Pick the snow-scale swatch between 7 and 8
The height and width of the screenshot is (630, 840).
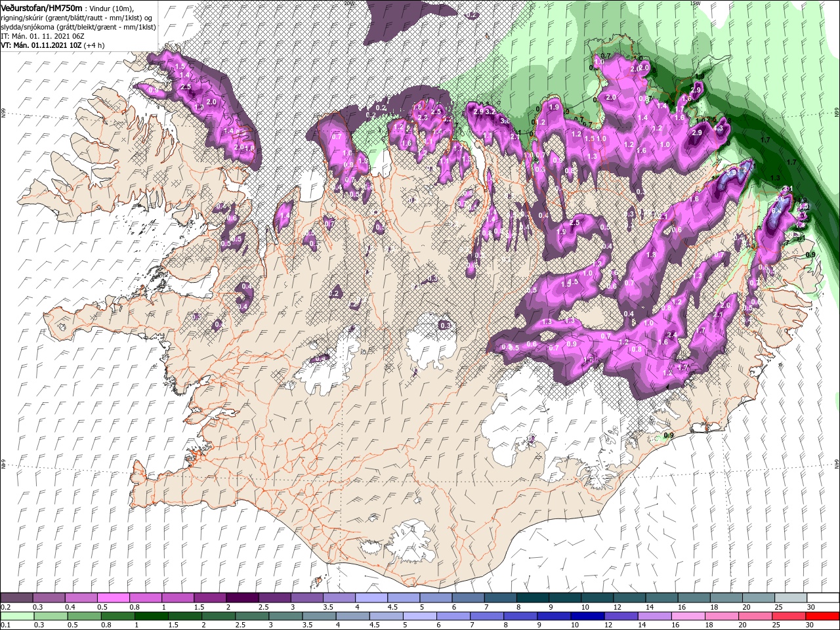(x=499, y=597)
